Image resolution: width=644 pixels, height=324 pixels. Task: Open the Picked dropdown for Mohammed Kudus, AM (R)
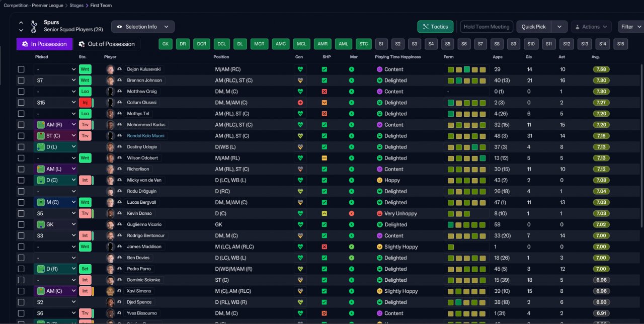[55, 125]
